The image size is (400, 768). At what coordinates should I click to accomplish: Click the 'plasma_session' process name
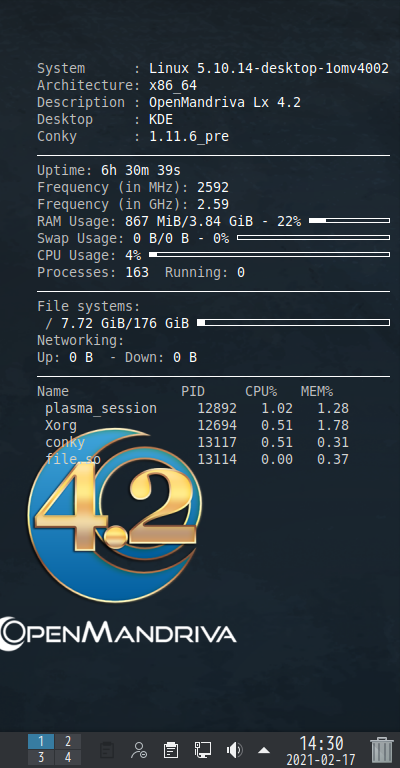click(101, 408)
